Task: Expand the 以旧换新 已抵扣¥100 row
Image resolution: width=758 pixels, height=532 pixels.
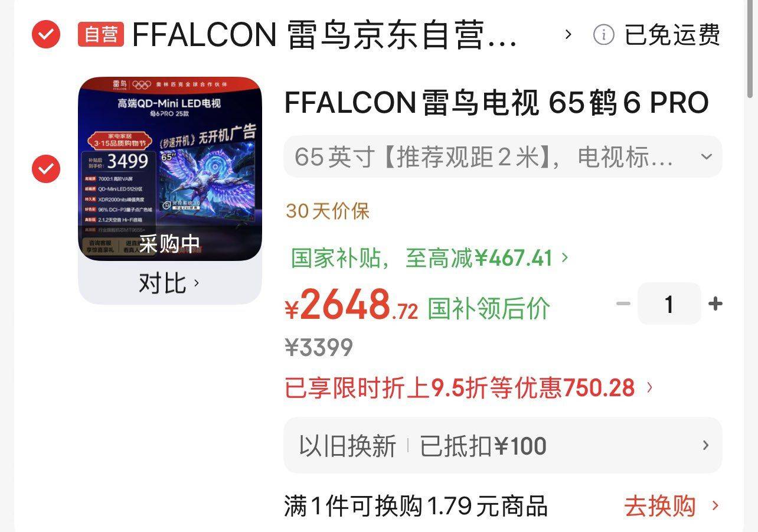Action: point(503,445)
